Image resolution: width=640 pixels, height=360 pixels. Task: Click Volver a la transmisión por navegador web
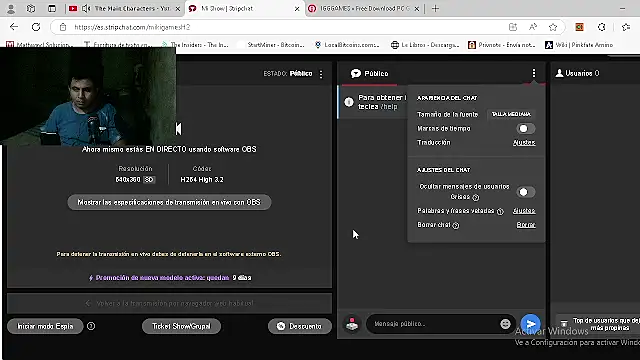(x=169, y=303)
